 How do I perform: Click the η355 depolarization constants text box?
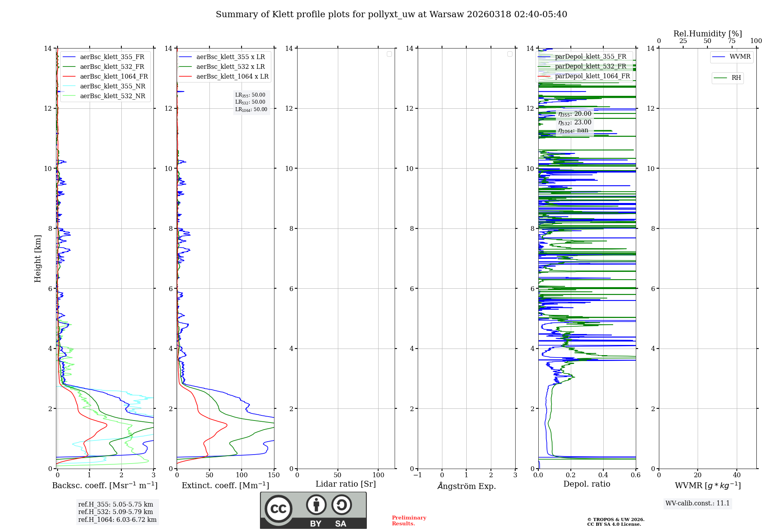[x=575, y=122]
